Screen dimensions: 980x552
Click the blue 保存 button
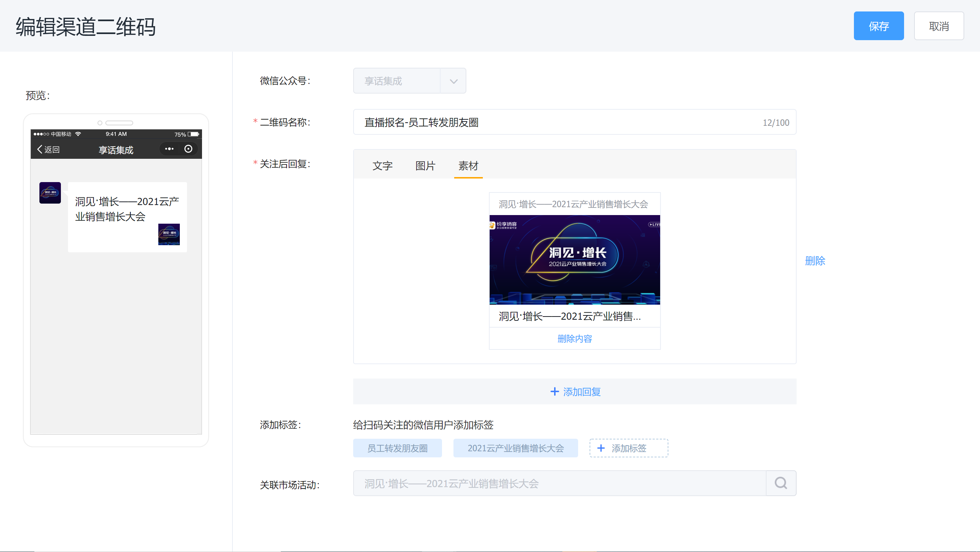click(878, 26)
